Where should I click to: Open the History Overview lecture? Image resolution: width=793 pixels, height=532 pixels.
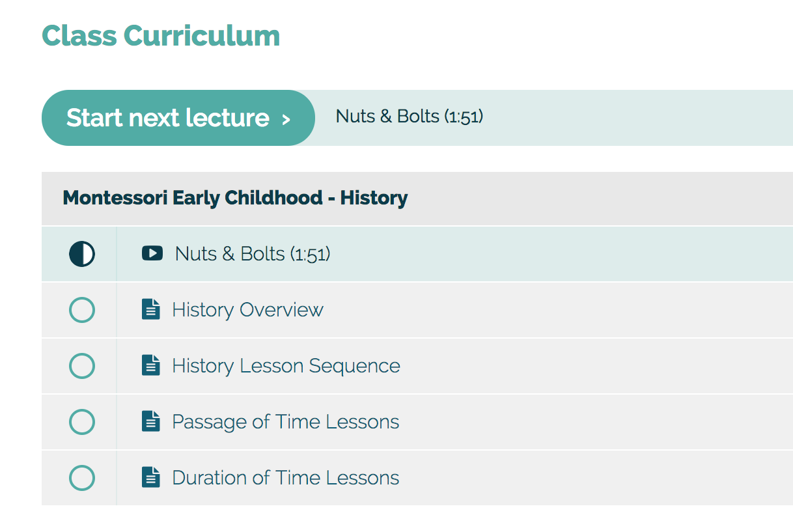(x=247, y=310)
